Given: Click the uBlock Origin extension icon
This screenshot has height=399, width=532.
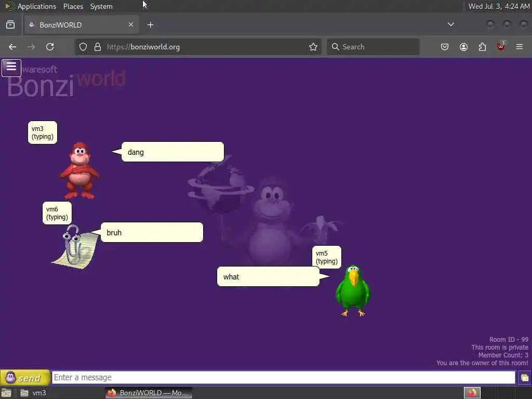Looking at the screenshot, I should 501,46.
